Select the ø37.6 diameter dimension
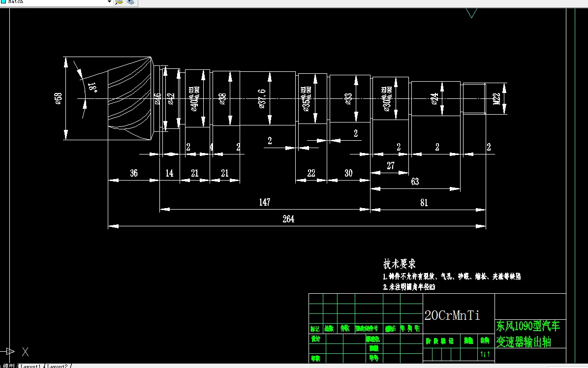 [262, 99]
